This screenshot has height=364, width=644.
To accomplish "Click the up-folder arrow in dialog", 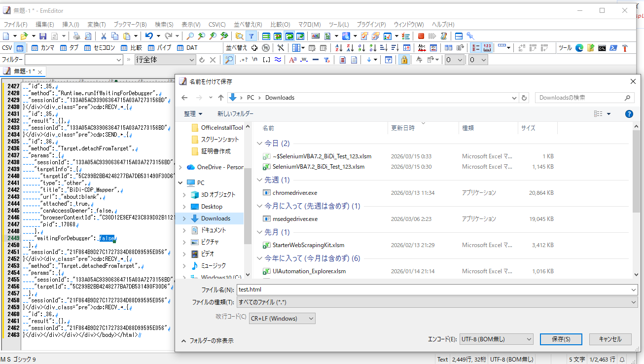I will click(220, 98).
